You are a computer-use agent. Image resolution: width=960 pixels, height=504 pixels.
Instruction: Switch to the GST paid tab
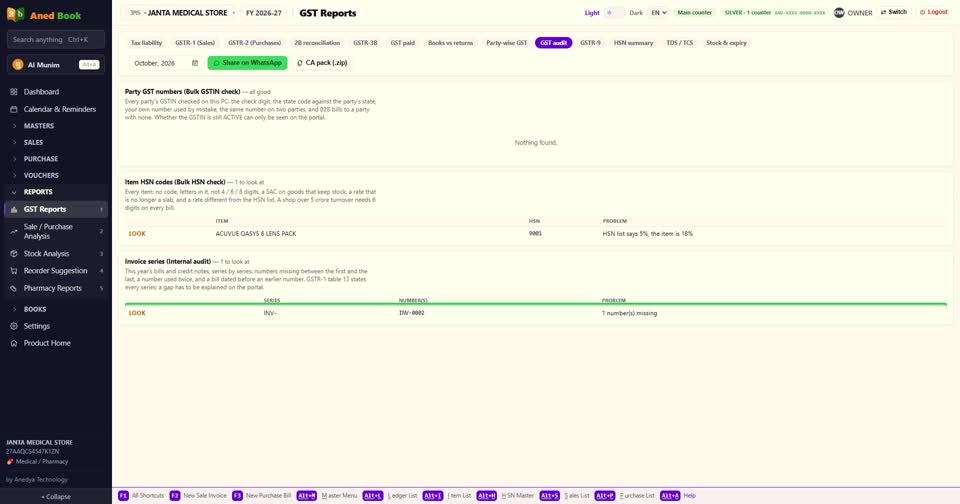point(403,43)
